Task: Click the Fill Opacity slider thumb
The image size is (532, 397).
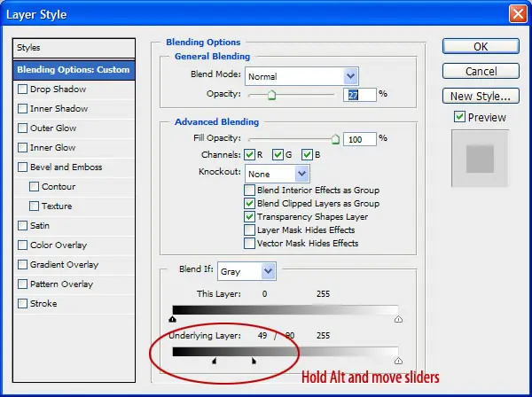Action: [335, 139]
